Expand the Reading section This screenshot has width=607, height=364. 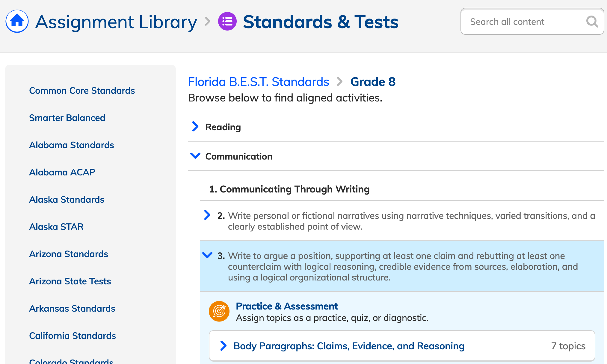(223, 127)
